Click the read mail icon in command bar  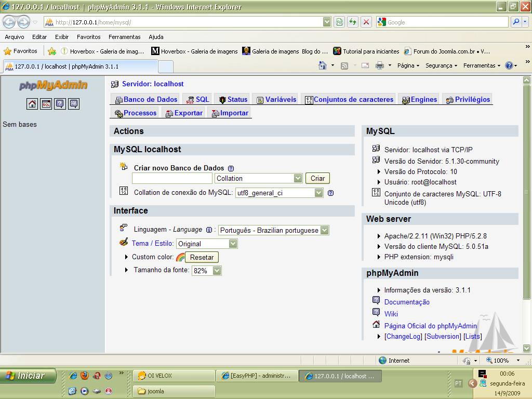(365, 65)
